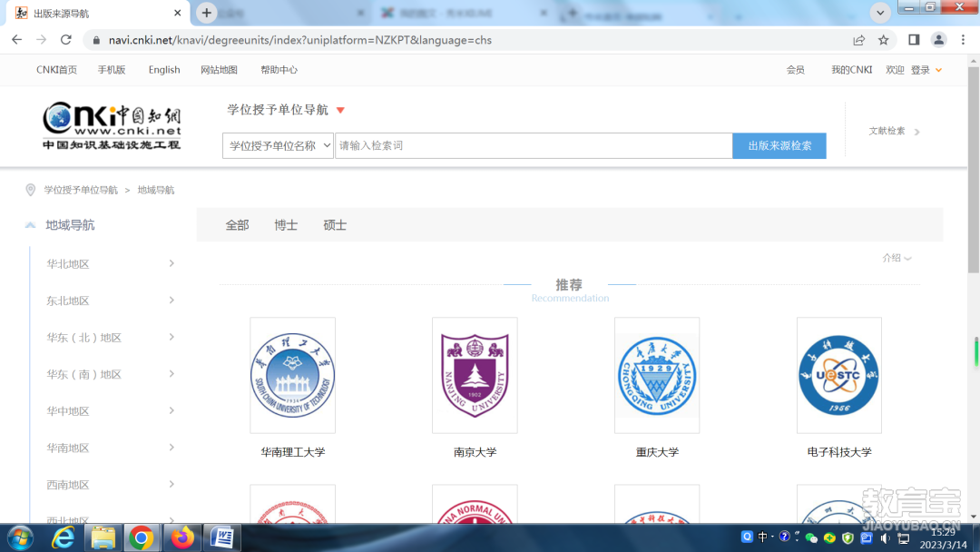Open the Windows Start menu

click(21, 537)
